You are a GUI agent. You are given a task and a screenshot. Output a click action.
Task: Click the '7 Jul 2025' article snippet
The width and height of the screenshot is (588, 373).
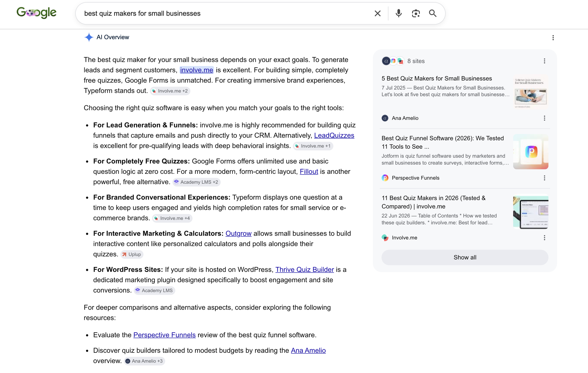pyautogui.click(x=445, y=91)
